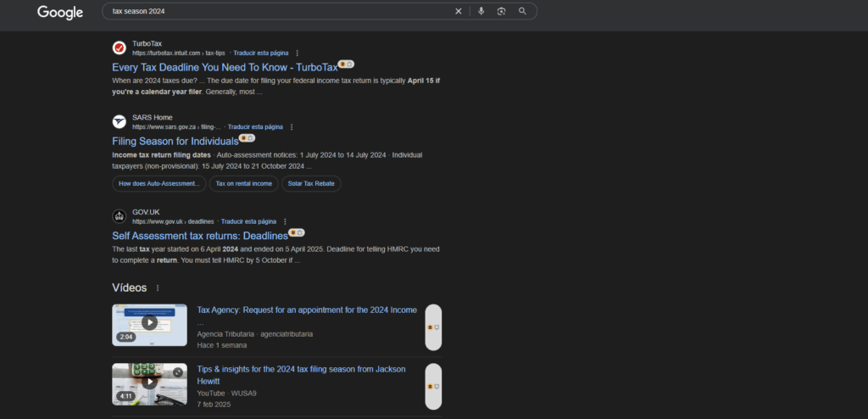Open the three-dot menu beside the Vídeos heading
The height and width of the screenshot is (419, 868).
[x=158, y=288]
